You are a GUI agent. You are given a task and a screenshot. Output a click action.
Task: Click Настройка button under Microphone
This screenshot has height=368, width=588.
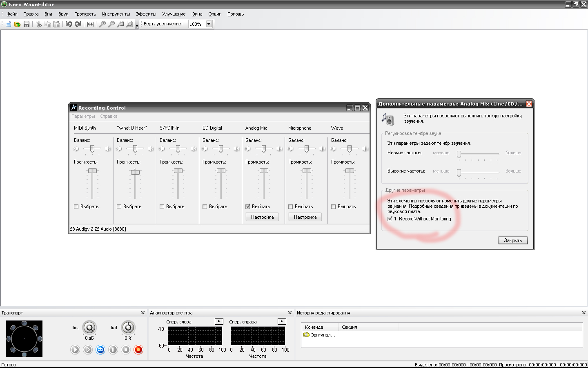click(x=305, y=217)
